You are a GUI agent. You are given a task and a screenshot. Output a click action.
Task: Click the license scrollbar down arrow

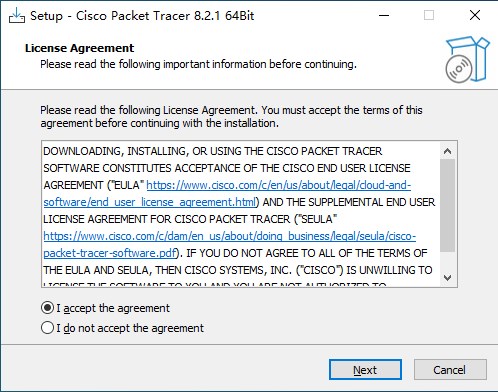[448, 277]
